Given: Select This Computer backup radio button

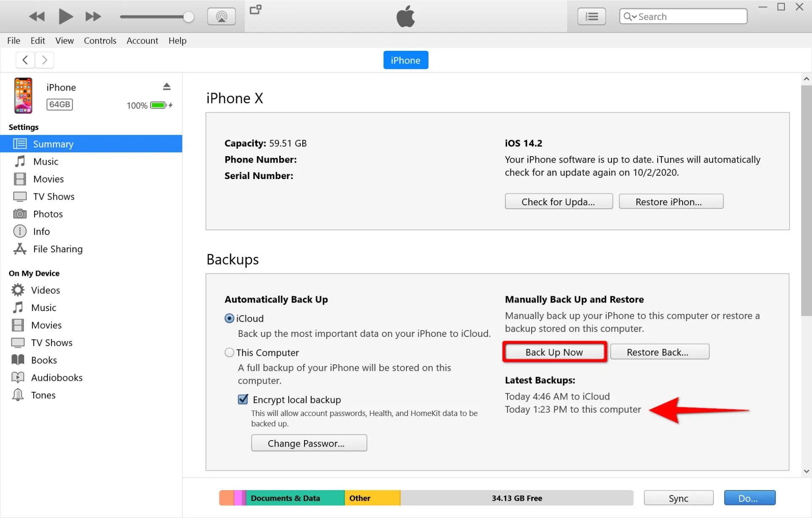Looking at the screenshot, I should click(x=229, y=352).
